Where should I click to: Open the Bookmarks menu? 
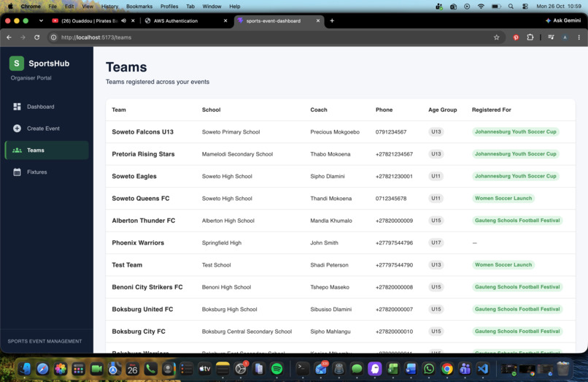[x=139, y=7]
